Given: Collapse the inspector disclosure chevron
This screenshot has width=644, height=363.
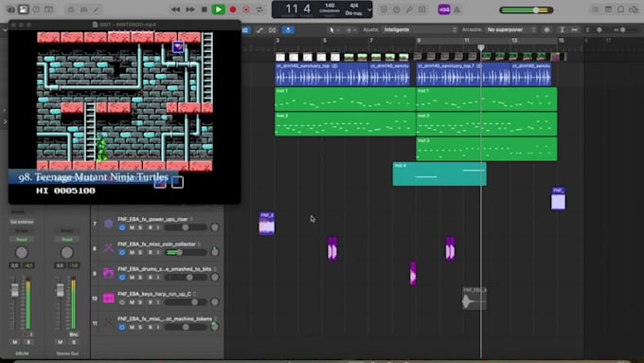Looking at the screenshot, I should click(x=5, y=29).
